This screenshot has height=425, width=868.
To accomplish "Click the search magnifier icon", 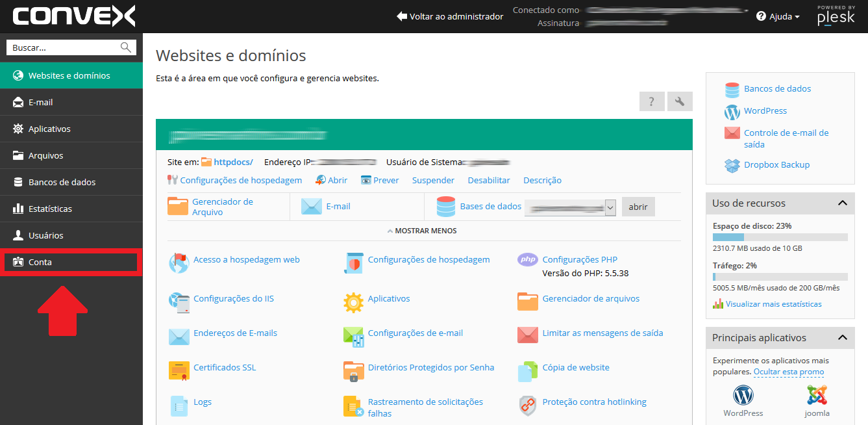I will pos(126,47).
